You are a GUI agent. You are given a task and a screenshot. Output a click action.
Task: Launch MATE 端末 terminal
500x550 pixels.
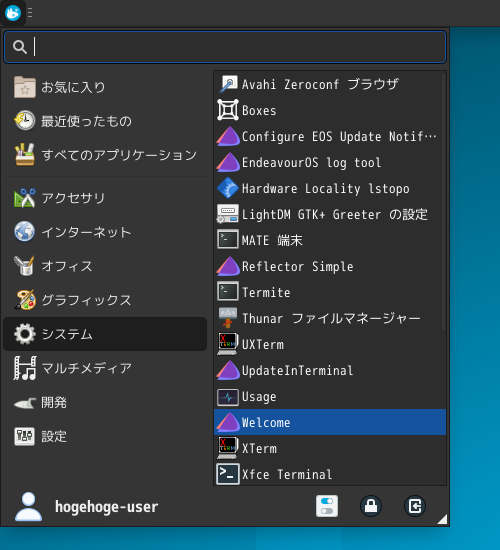pyautogui.click(x=330, y=240)
